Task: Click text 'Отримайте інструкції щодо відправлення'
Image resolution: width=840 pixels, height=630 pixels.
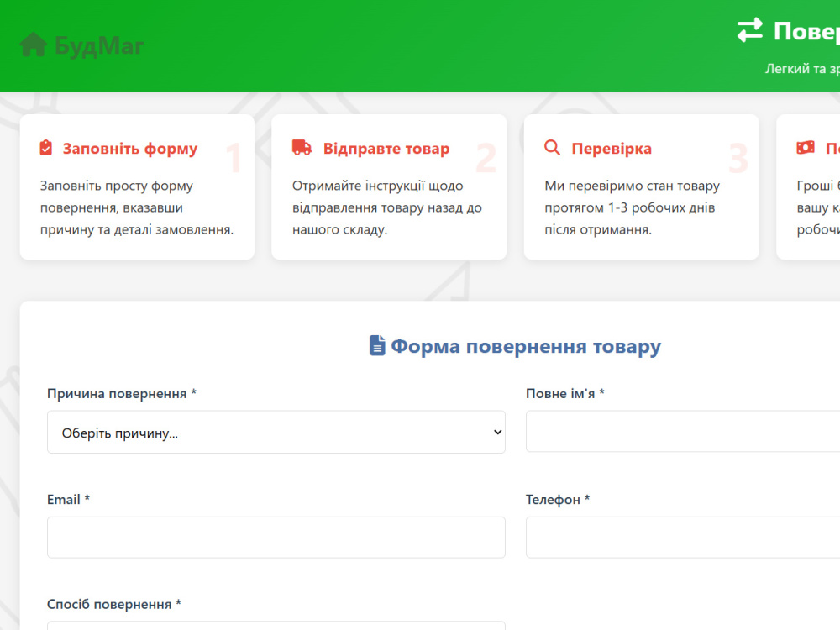Action: pyautogui.click(x=378, y=197)
